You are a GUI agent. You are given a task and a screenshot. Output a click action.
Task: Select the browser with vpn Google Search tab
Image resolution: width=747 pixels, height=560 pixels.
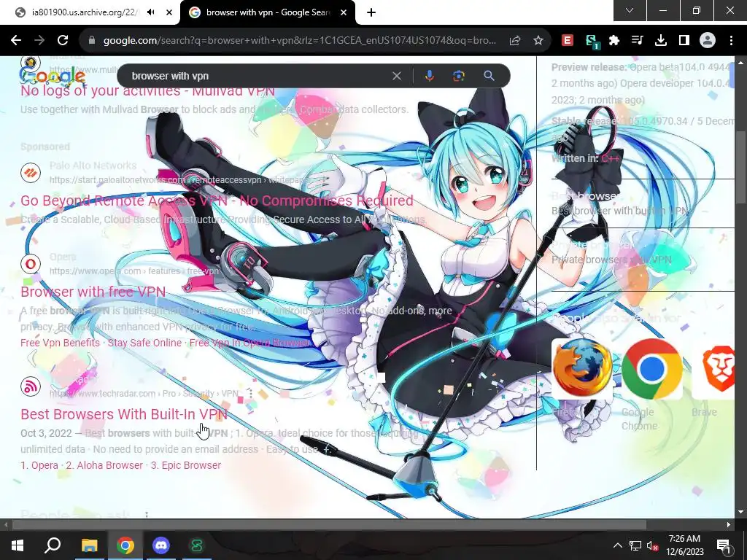(x=268, y=12)
